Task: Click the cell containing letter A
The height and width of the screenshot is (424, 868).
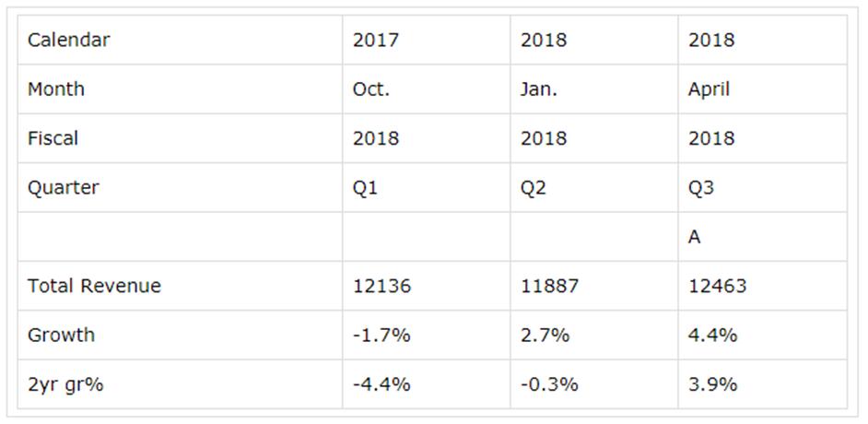Action: 695,237
